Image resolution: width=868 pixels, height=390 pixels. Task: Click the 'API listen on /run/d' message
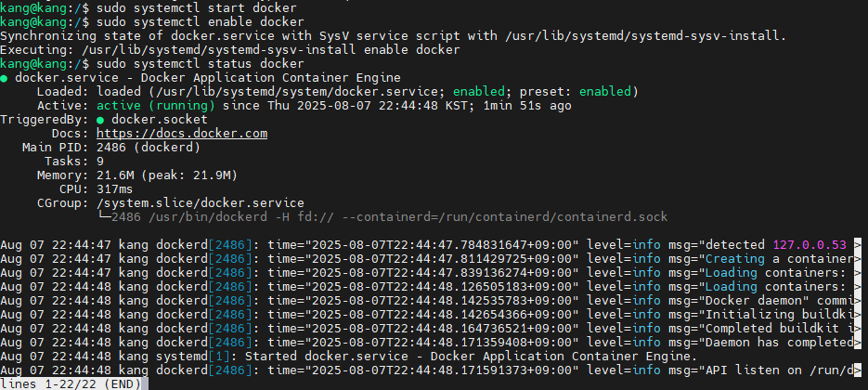click(x=780, y=370)
